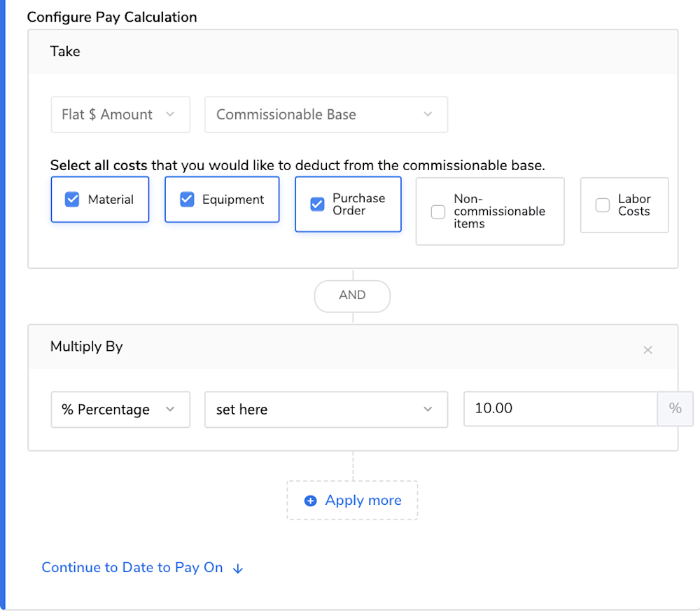The height and width of the screenshot is (612, 700).
Task: Select the percentage value input showing 10.00
Action: point(560,409)
